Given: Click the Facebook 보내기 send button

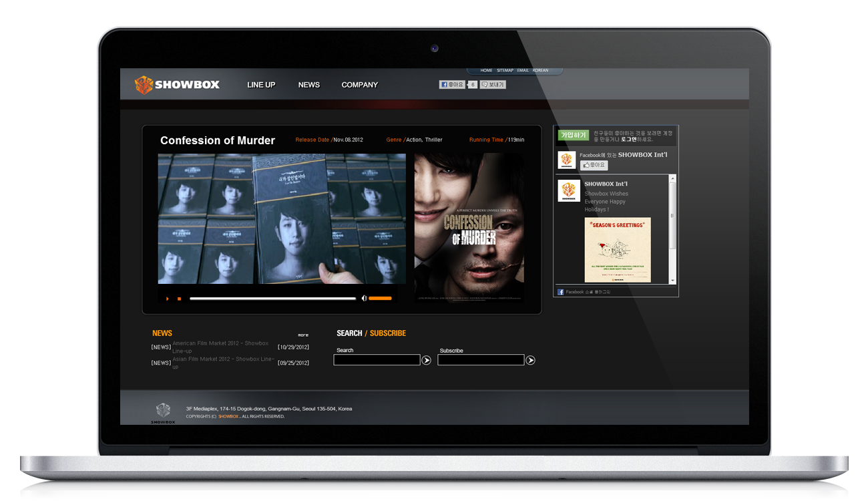Looking at the screenshot, I should [493, 85].
